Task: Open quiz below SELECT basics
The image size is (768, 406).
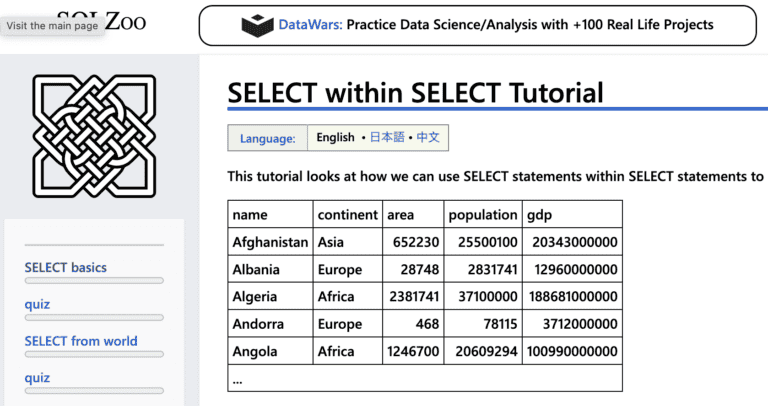Action: click(37, 305)
